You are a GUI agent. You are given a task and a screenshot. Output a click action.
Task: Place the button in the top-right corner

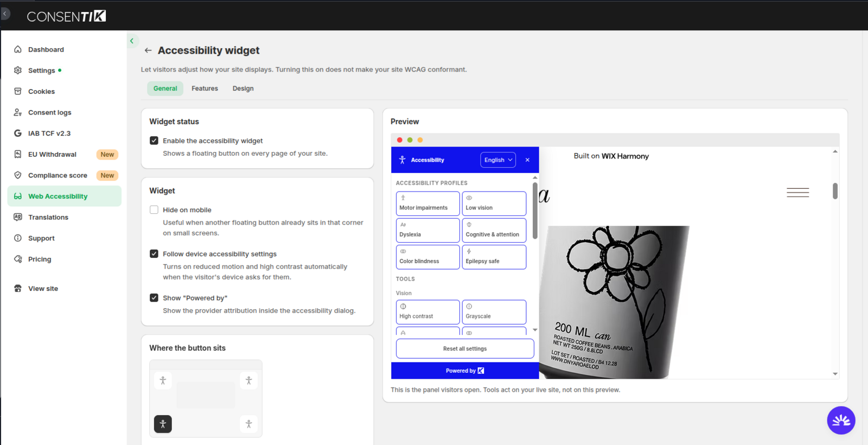pos(248,380)
